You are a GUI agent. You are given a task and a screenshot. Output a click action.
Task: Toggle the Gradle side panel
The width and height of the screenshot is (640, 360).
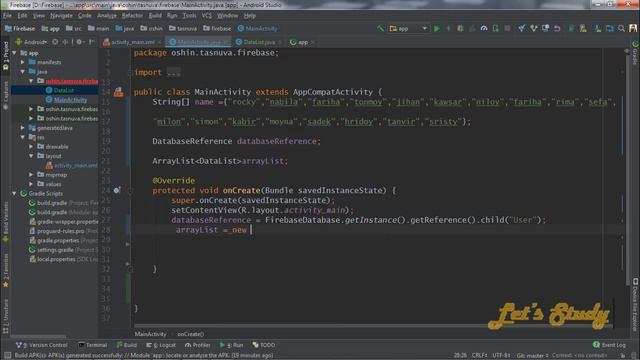(x=635, y=53)
